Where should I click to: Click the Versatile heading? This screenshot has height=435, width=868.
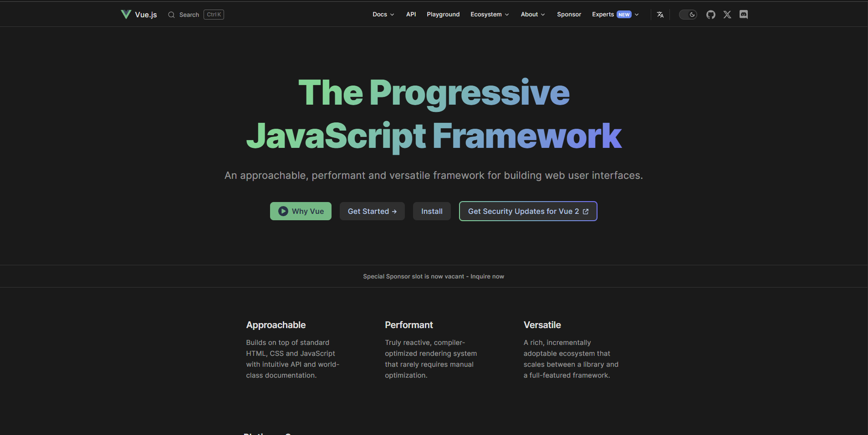pyautogui.click(x=542, y=325)
